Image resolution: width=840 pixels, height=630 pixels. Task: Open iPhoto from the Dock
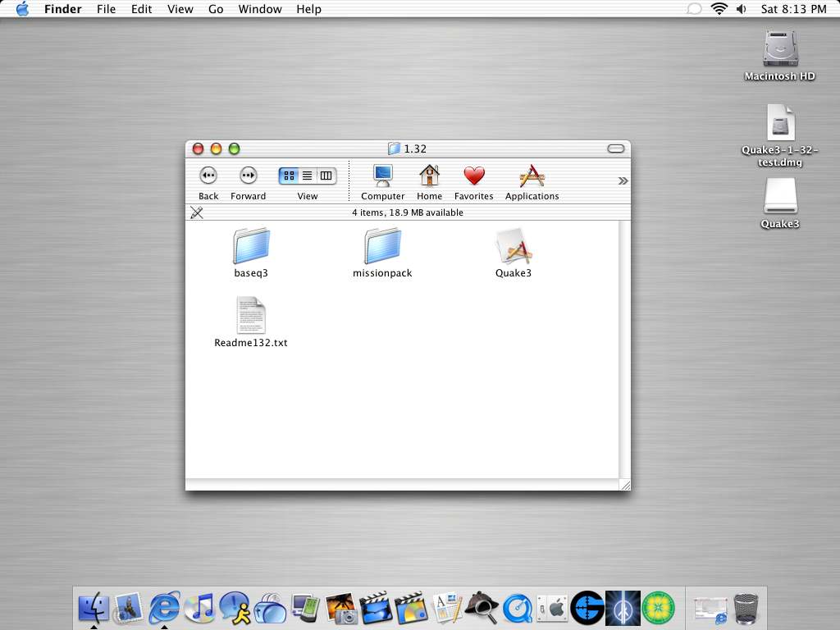340,608
